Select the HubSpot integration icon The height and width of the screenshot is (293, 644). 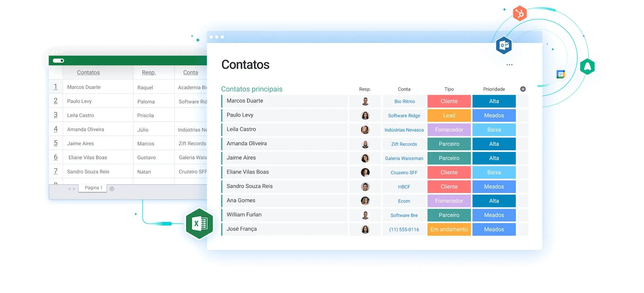519,13
